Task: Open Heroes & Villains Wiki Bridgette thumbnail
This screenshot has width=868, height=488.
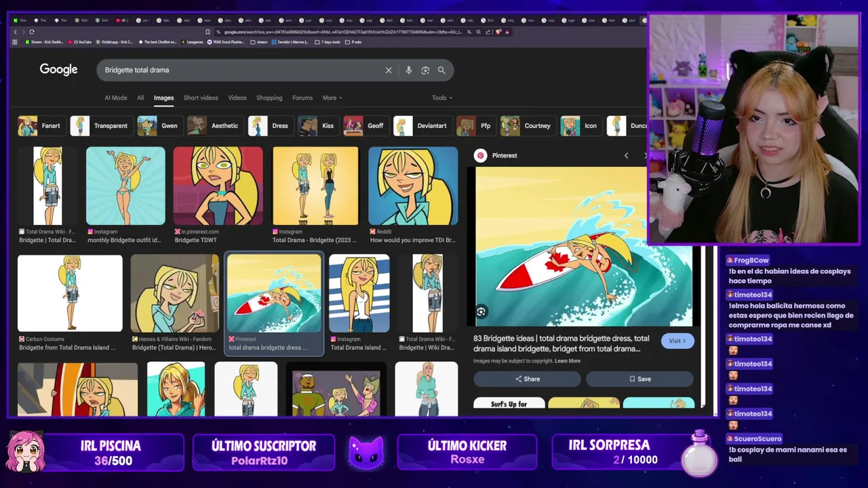Action: point(174,293)
